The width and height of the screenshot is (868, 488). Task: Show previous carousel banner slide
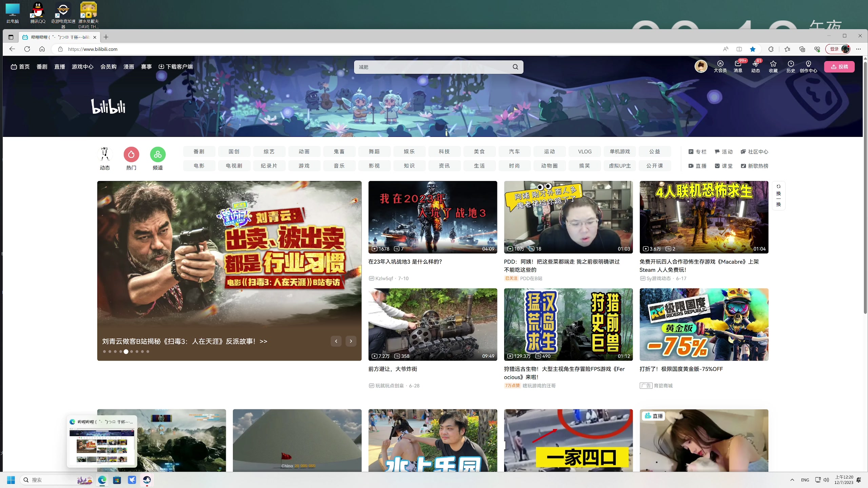[336, 341]
